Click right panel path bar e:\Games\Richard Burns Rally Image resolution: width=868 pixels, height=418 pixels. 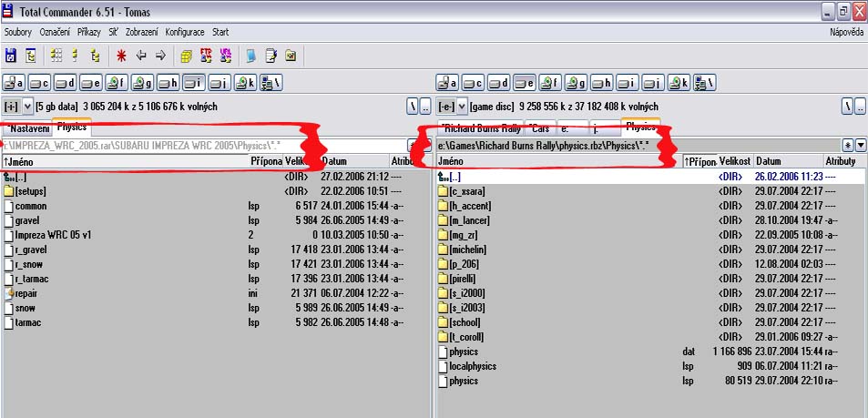(x=638, y=145)
